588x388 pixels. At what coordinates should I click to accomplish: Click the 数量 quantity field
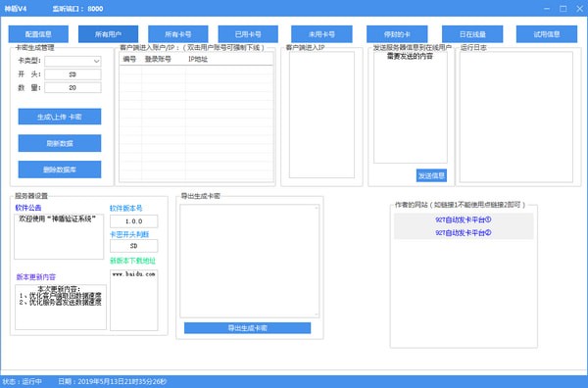73,88
